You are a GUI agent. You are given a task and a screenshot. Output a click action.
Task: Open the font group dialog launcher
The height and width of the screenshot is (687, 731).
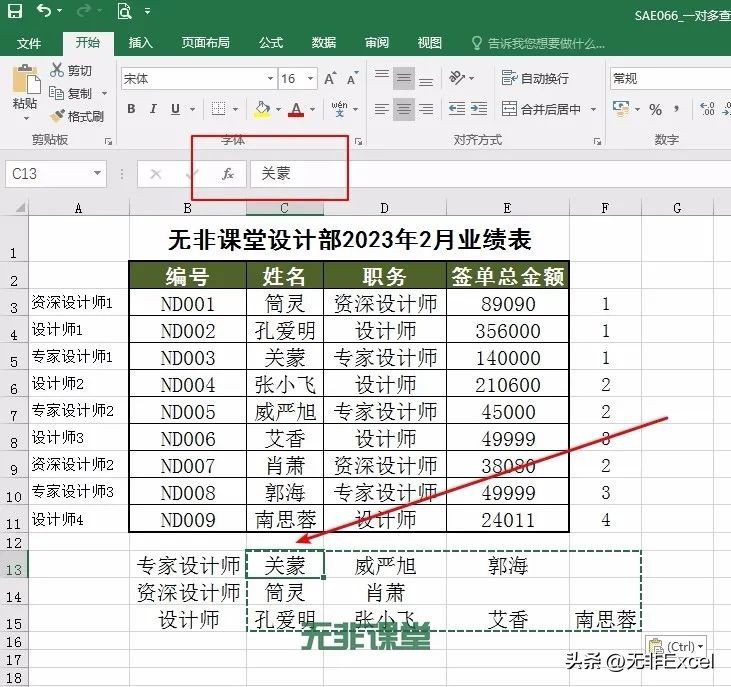358,141
